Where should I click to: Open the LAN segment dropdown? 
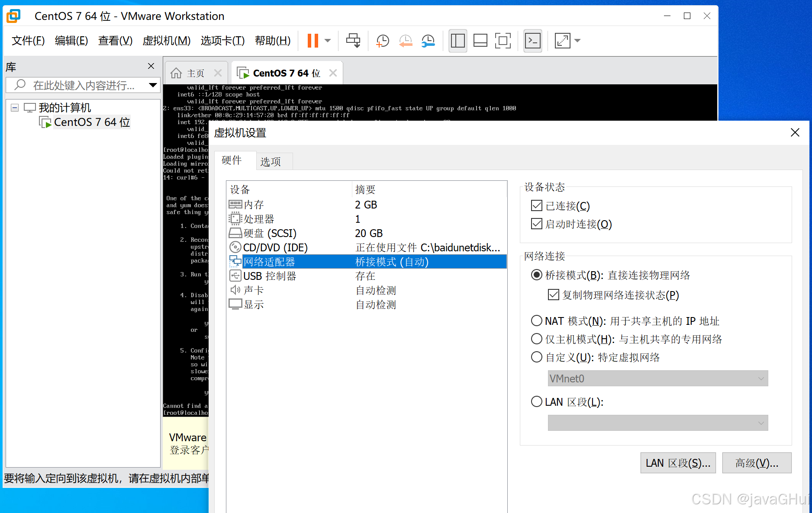pos(658,423)
